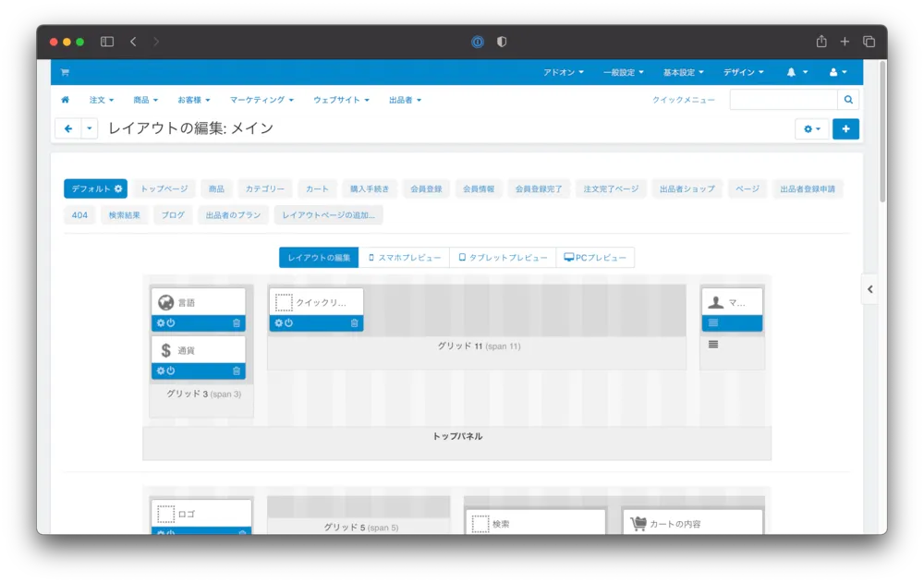Open the Safari sidebar toggle
The width and height of the screenshot is (924, 583).
[106, 42]
